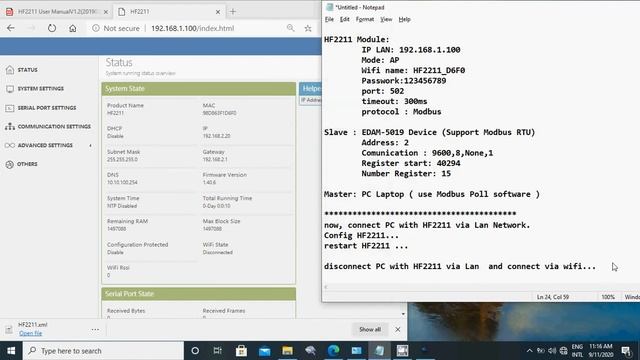Click Notepad status bar 'Ln 24, Col 59'
The width and height of the screenshot is (640, 360).
(x=553, y=297)
